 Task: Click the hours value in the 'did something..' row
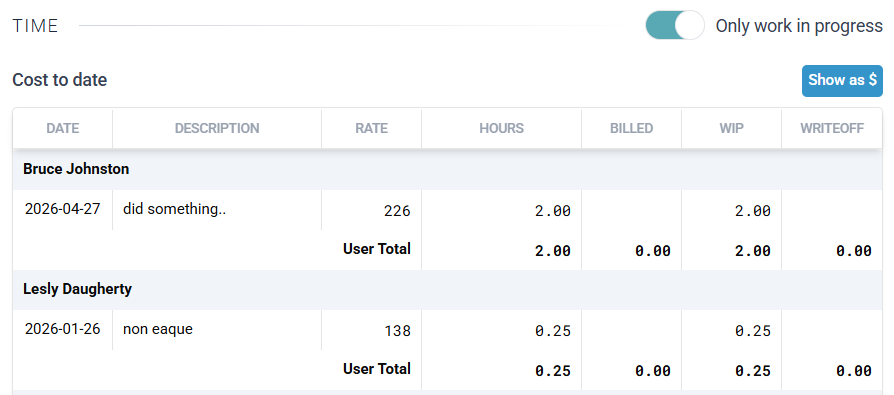pos(553,211)
